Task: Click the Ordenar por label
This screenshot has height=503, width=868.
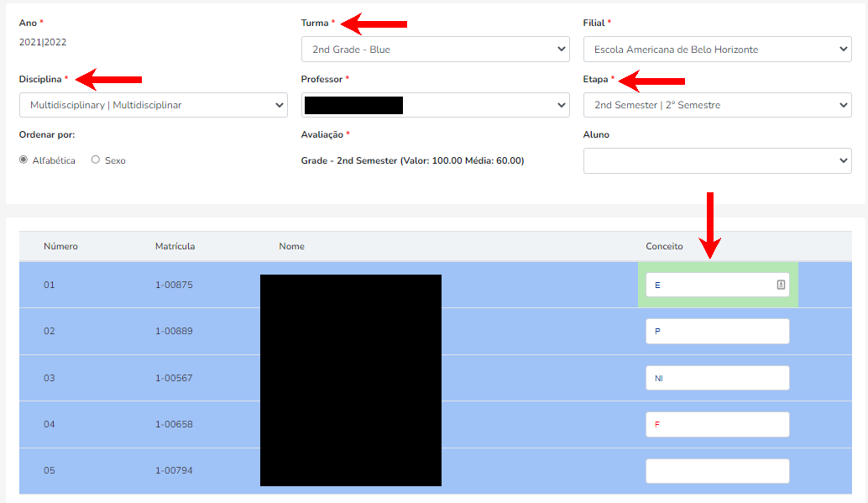Action: coord(47,134)
